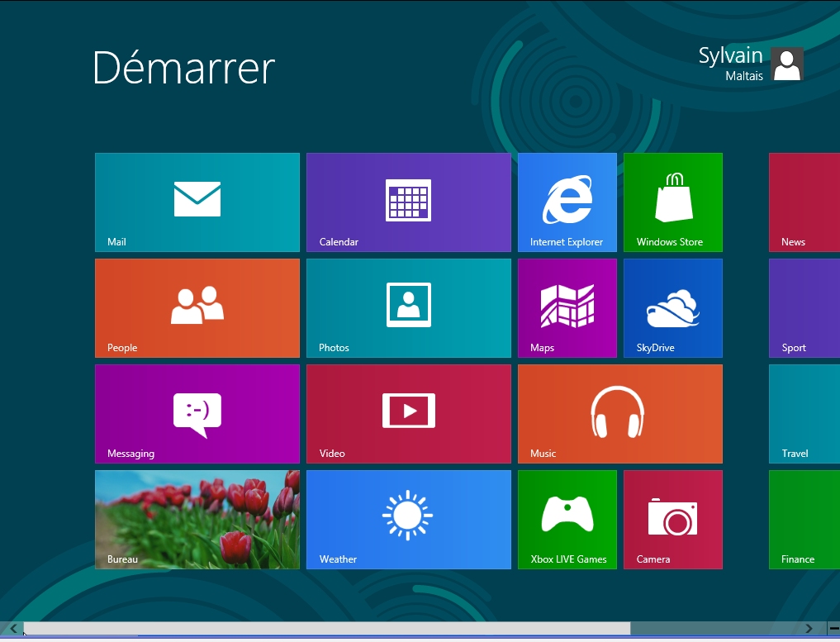Click the scrollbar right arrow

pos(809,629)
